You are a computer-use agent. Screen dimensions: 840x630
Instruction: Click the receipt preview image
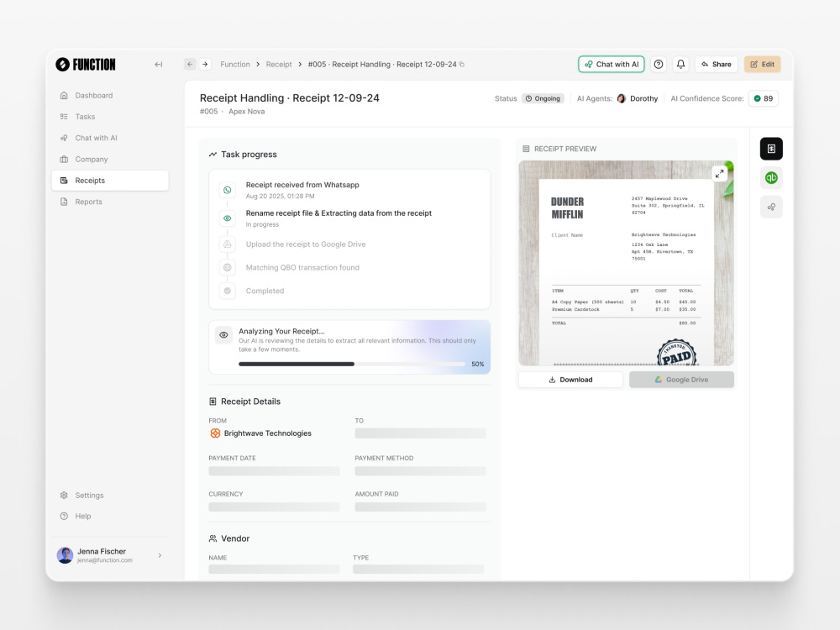click(627, 263)
